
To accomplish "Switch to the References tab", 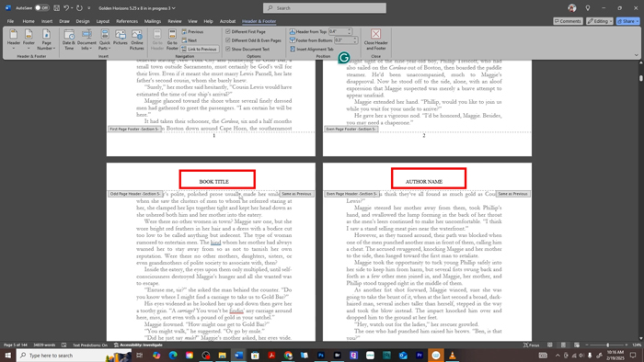I will tap(127, 21).
